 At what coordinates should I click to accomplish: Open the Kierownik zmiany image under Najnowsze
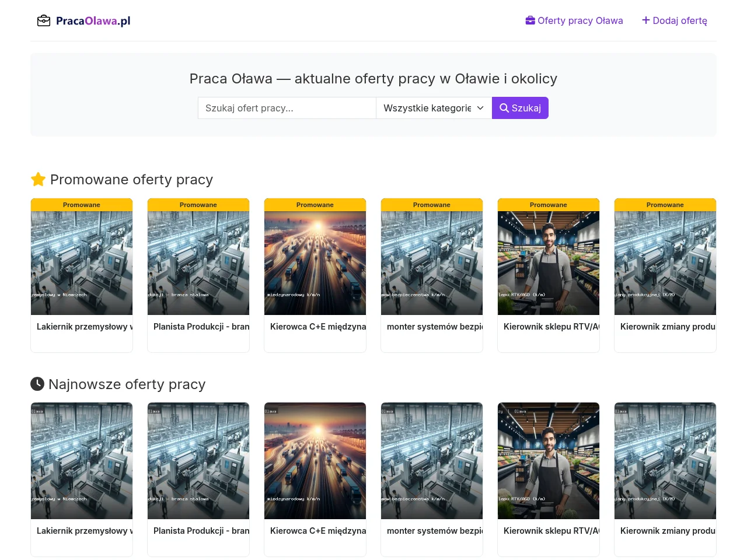[x=665, y=461]
